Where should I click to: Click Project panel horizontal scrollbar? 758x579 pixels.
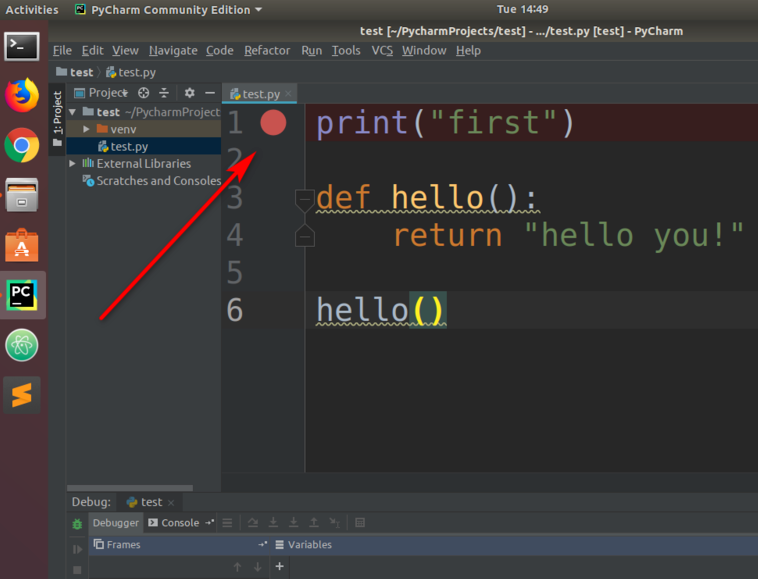130,488
